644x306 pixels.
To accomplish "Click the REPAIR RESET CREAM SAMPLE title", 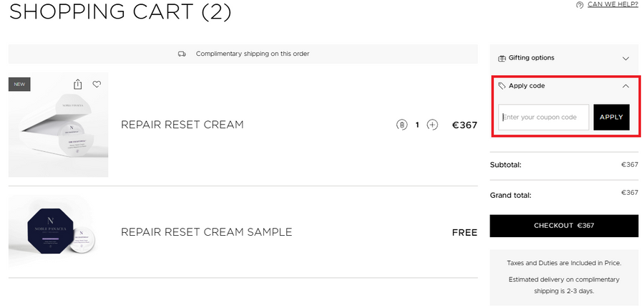I will click(207, 232).
